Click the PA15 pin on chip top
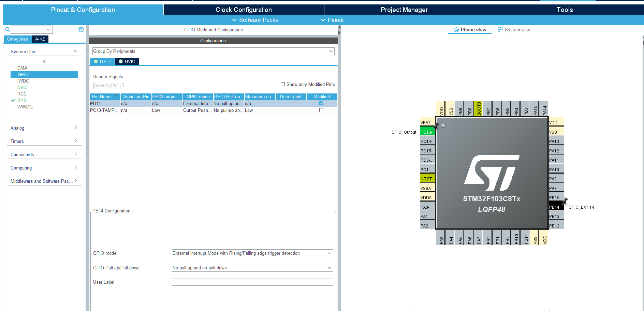Viewport: 644px width, 311px height. coord(534,109)
